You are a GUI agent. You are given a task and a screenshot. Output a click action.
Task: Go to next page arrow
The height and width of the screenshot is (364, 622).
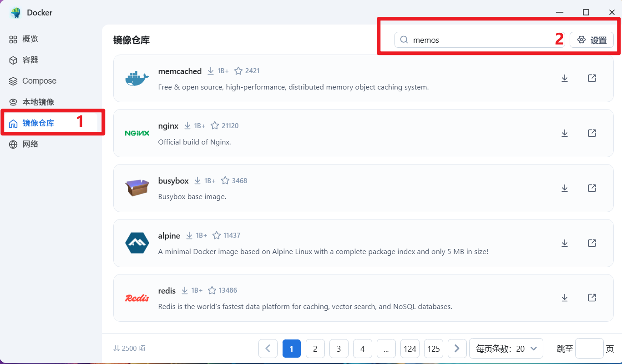point(457,349)
